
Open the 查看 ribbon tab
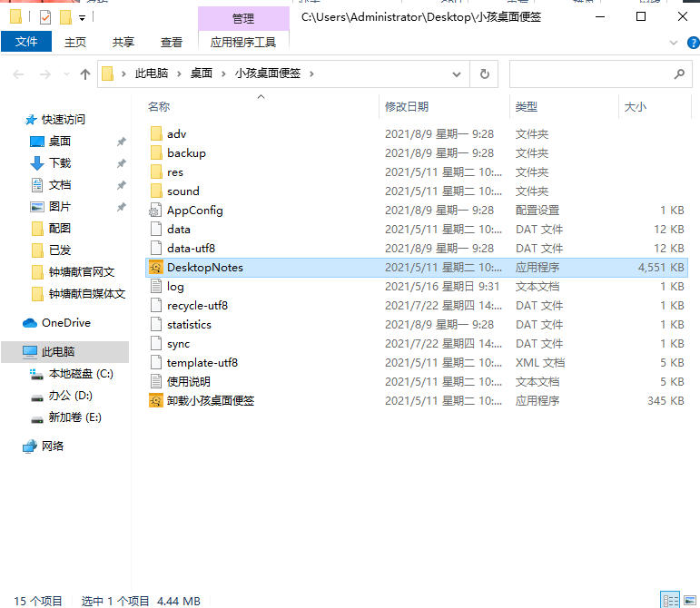pyautogui.click(x=172, y=42)
